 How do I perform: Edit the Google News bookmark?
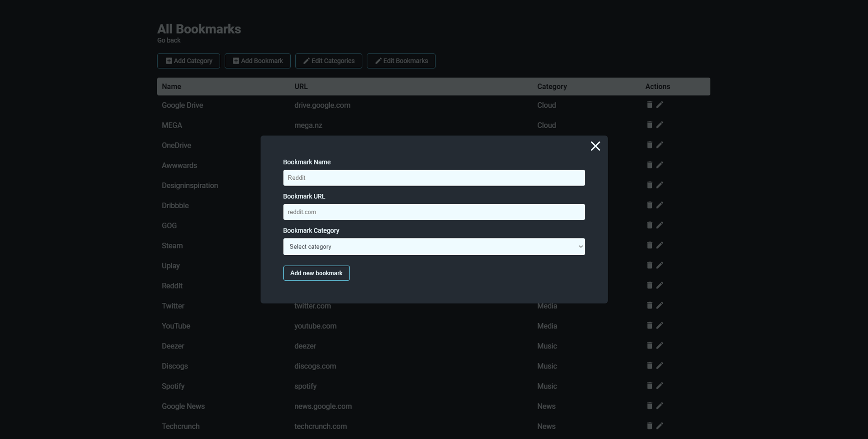(660, 406)
